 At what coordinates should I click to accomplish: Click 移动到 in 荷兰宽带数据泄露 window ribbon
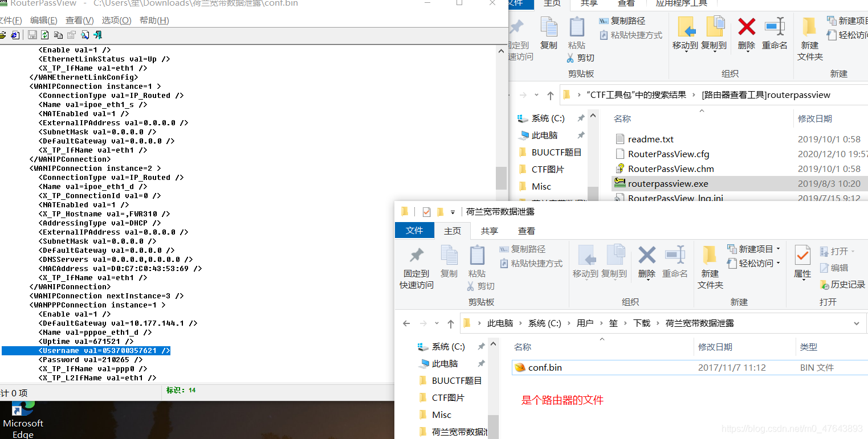pos(585,262)
